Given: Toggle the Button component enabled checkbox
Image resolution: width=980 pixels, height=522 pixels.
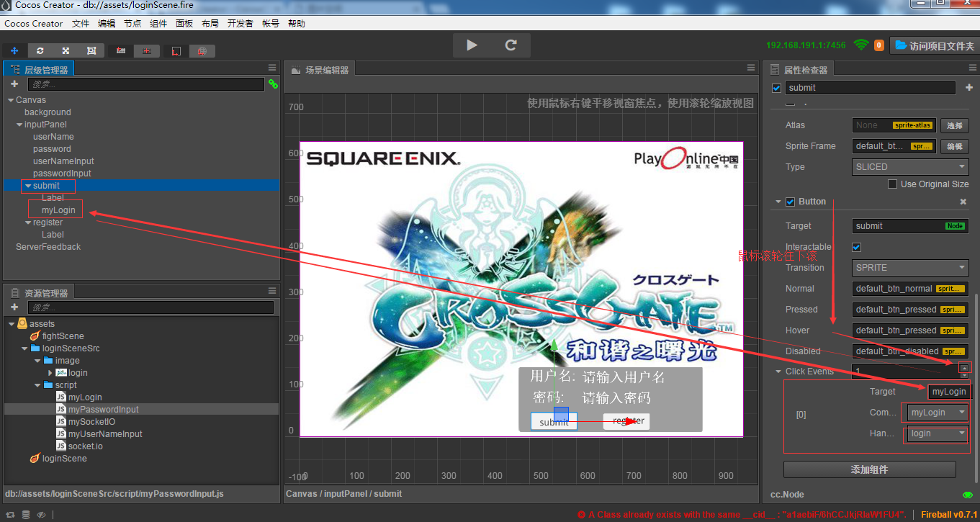Looking at the screenshot, I should 790,202.
